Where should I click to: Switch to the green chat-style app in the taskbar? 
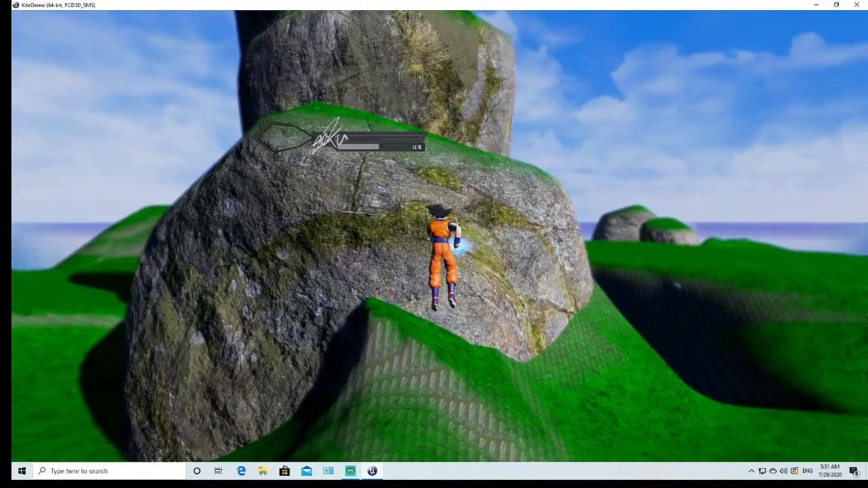350,470
